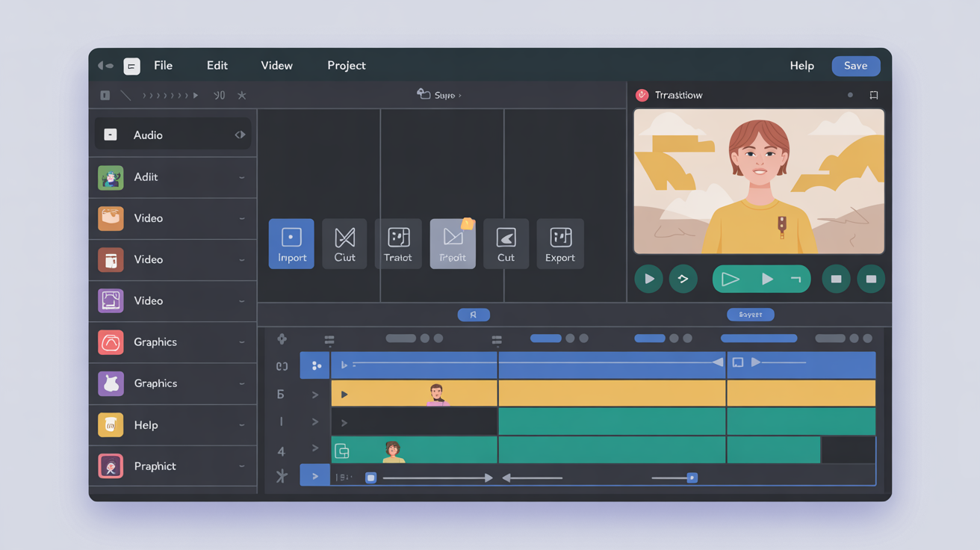This screenshot has height=550, width=980.
Task: Select the Graphics item with the purple icon
Action: click(x=111, y=383)
